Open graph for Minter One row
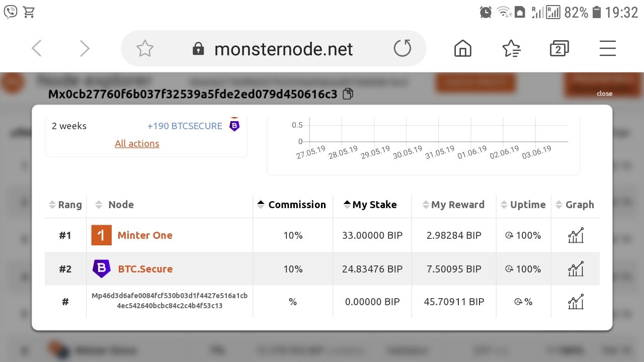The image size is (644, 362). (576, 235)
